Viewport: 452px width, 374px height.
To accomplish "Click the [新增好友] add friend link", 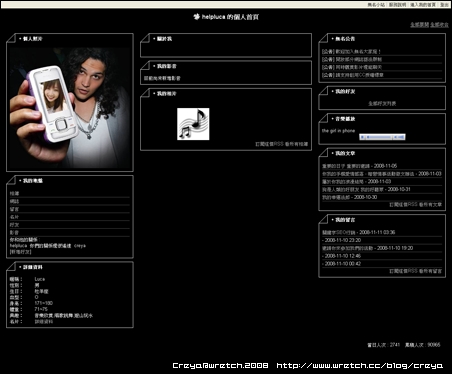I will (x=20, y=252).
